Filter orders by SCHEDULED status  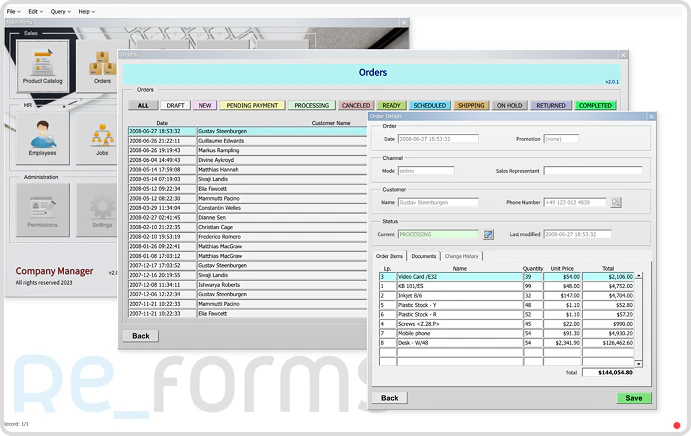[x=430, y=105]
